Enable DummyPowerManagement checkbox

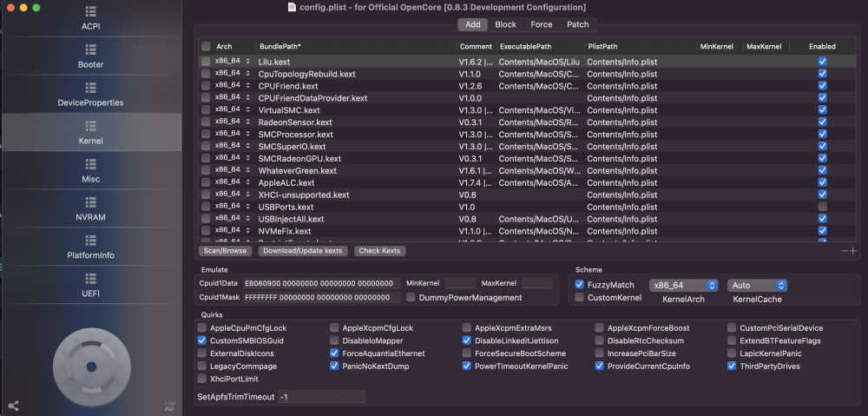pos(411,298)
